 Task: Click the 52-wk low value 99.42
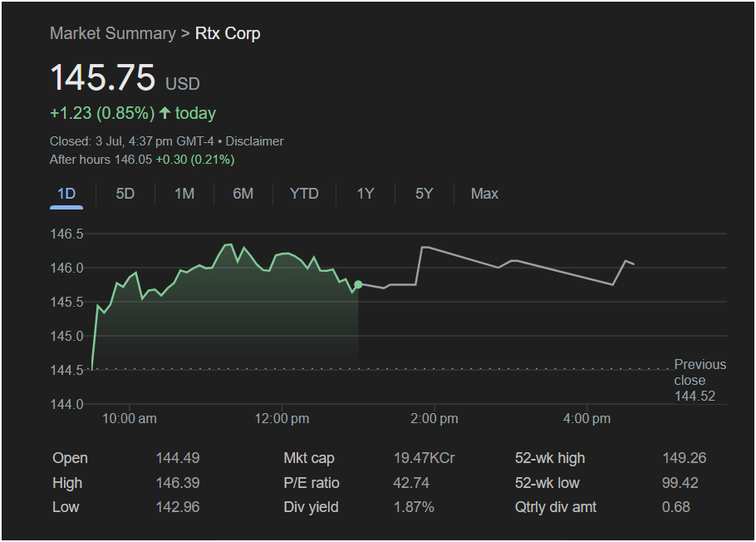(x=680, y=483)
